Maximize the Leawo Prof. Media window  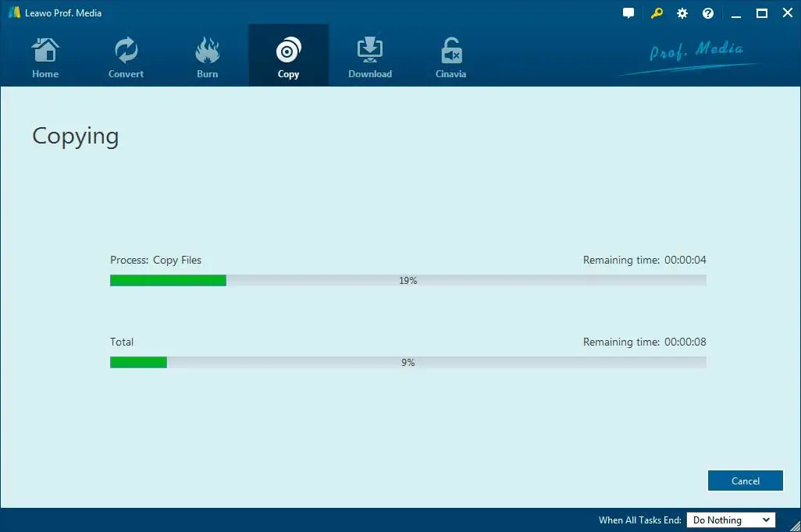click(762, 13)
